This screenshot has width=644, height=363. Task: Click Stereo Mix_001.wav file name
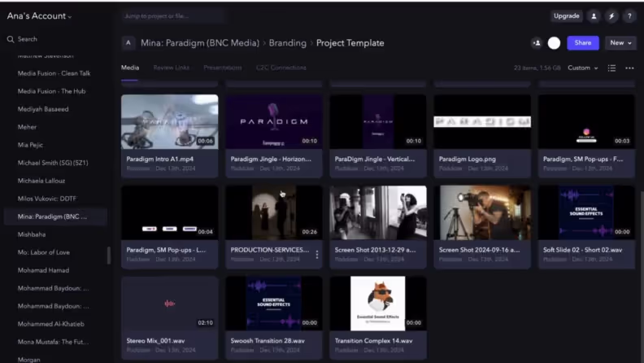pyautogui.click(x=155, y=341)
